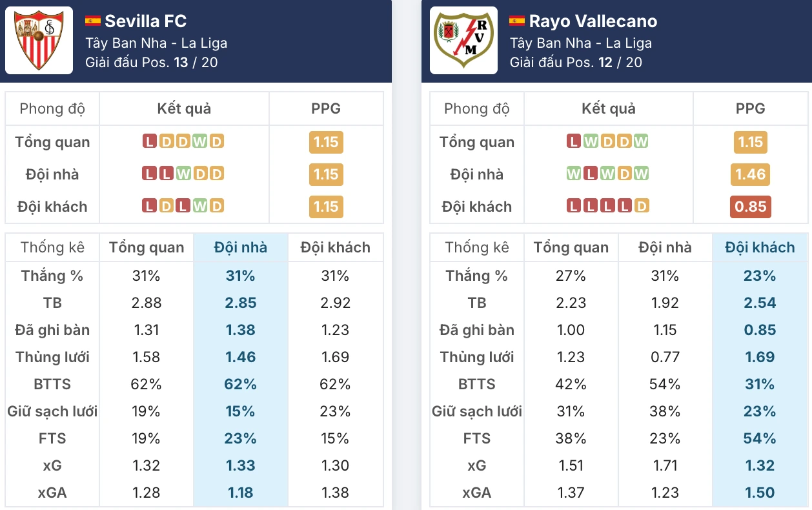Click the red 0.85 PPG badge for Rayo Đội khách
This screenshot has height=510, width=812.
[751, 207]
